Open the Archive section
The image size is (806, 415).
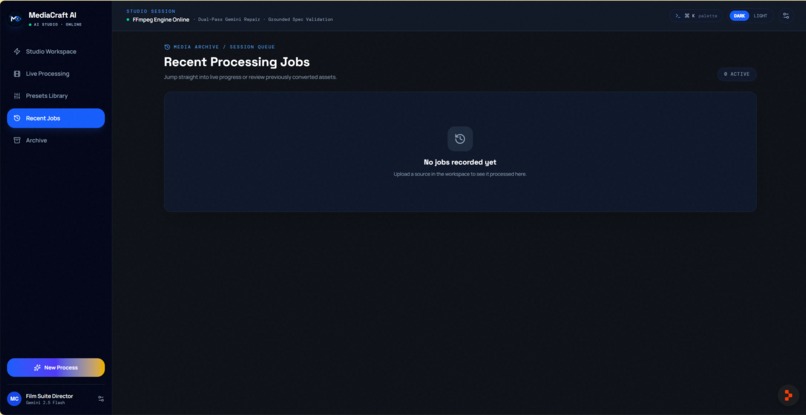[56, 140]
